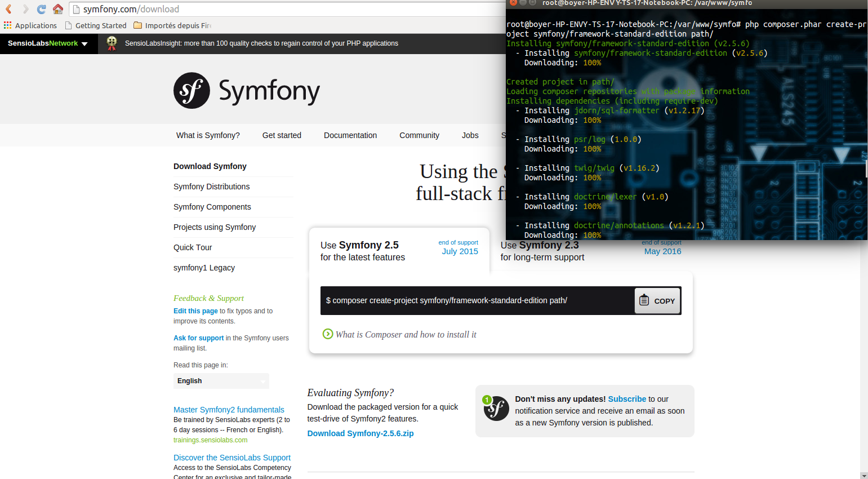The image size is (868, 479).
Task: Open Symfony Distributions in the sidebar
Action: pos(212,187)
